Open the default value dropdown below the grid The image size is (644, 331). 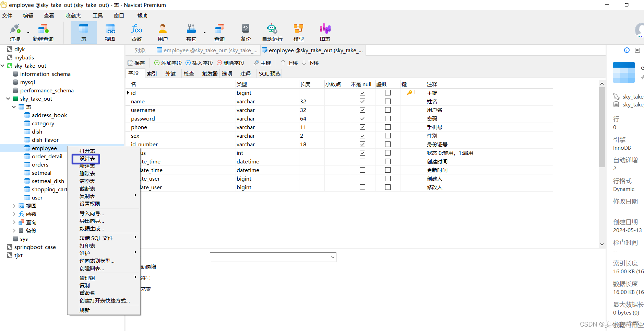click(x=331, y=257)
